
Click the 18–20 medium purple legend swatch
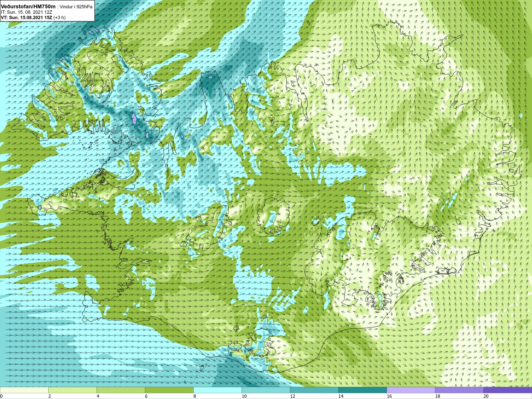(459, 390)
